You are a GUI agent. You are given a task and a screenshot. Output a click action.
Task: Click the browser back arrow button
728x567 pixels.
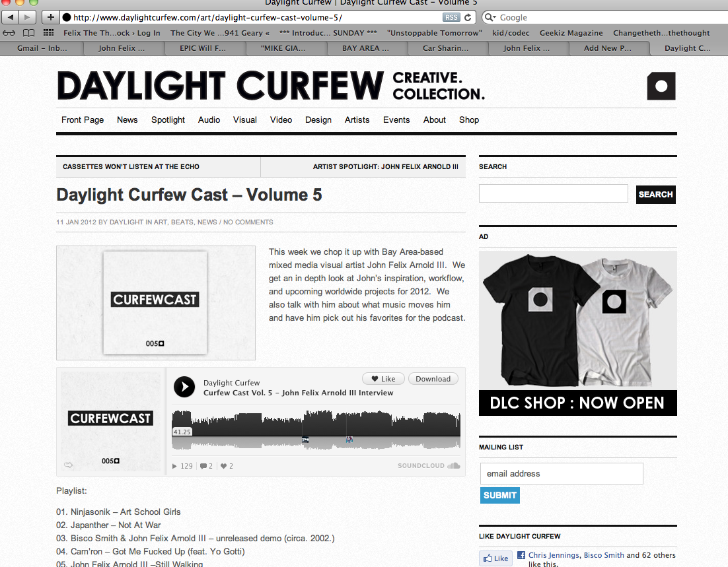(10, 18)
